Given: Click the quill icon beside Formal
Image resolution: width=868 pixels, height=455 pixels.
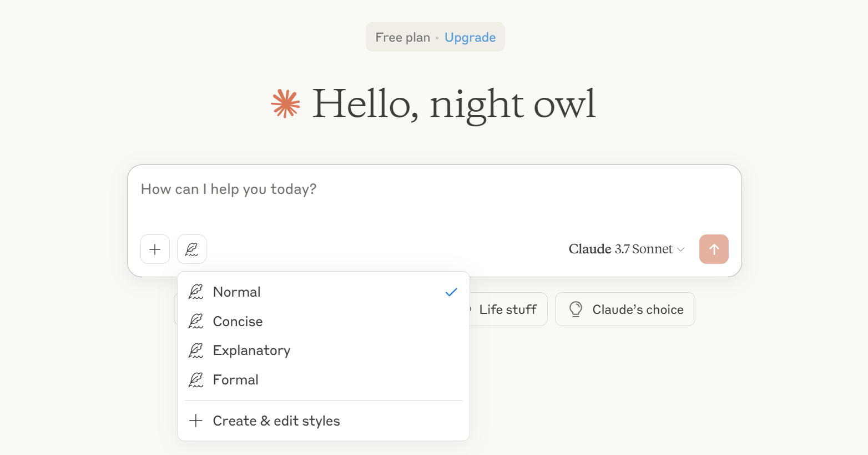Looking at the screenshot, I should pyautogui.click(x=196, y=379).
